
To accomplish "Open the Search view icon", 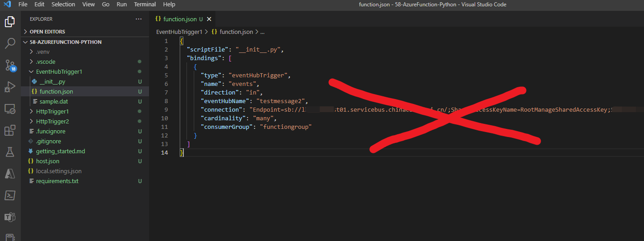I will coord(10,43).
